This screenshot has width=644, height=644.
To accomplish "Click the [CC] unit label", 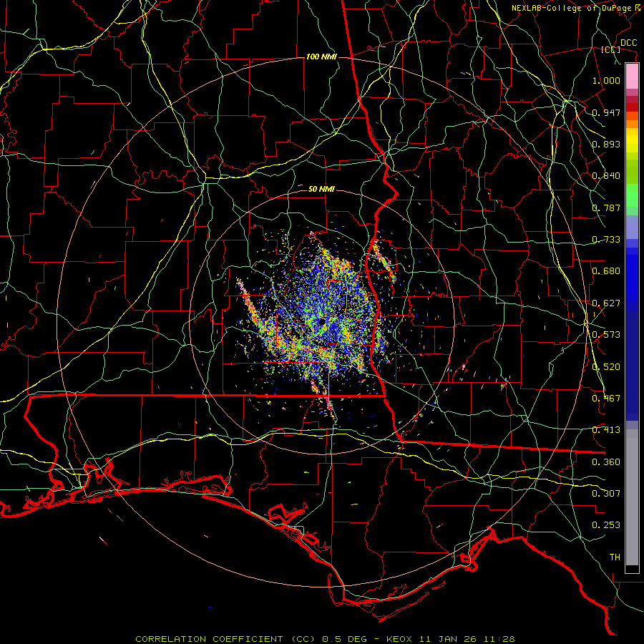I will click(x=610, y=49).
